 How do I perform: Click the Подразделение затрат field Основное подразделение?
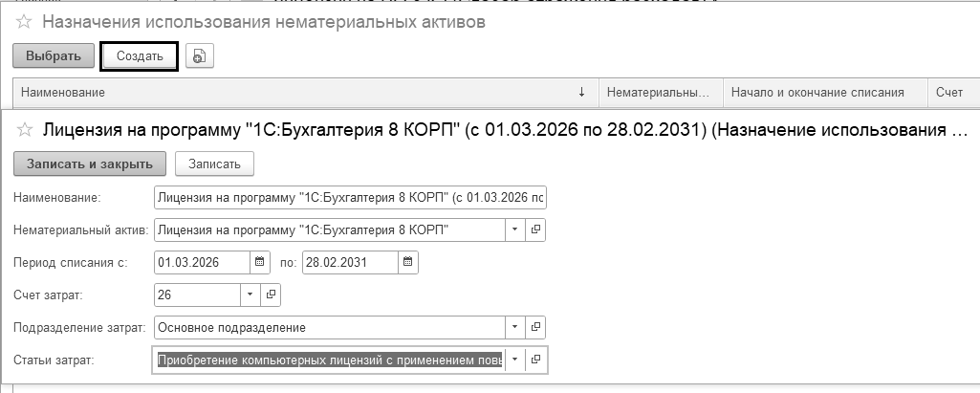(329, 327)
